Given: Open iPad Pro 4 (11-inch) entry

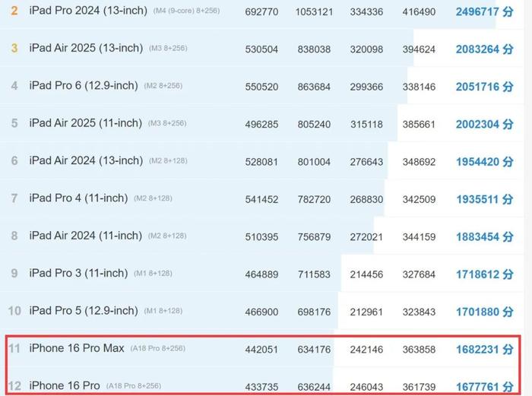Looking at the screenshot, I should pyautogui.click(x=78, y=198).
